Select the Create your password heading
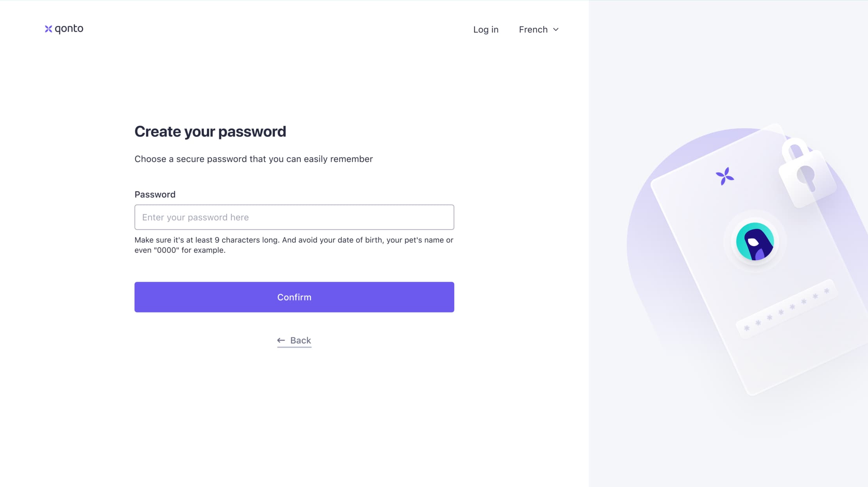Screen dimensions: 868x487 [x=210, y=132]
